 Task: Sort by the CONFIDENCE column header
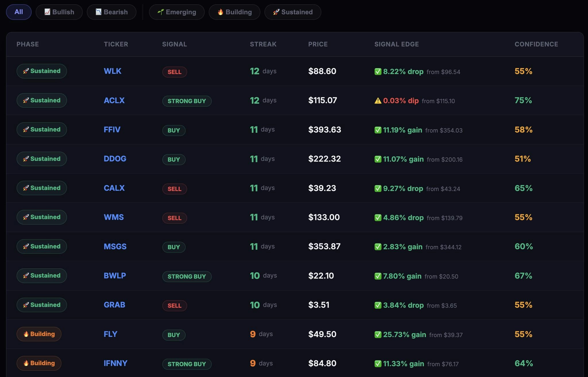(536, 44)
